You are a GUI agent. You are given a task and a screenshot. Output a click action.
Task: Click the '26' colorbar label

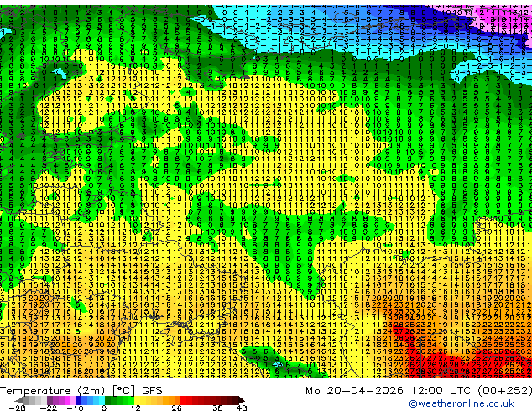point(176,408)
